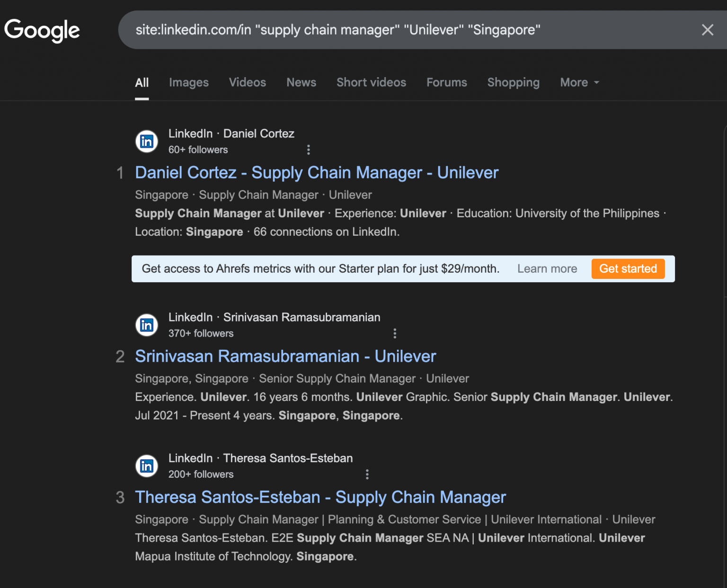Switch to the Images tab
This screenshot has width=727, height=588.
coord(188,82)
